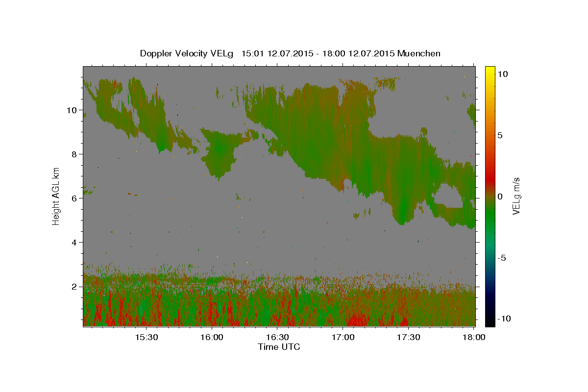Image resolution: width=588 pixels, height=392 pixels.
Task: Click the colorbar label '-10'
Action: [x=503, y=318]
